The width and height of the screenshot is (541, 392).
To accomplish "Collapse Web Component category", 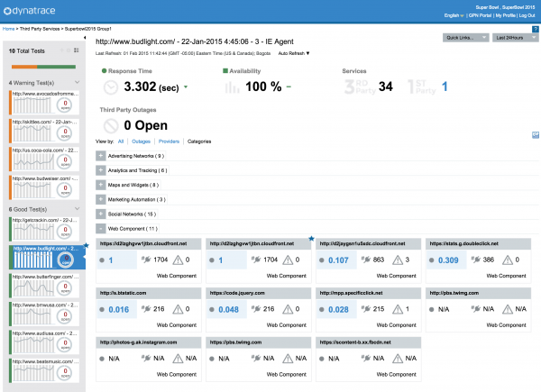I will pyautogui.click(x=100, y=228).
